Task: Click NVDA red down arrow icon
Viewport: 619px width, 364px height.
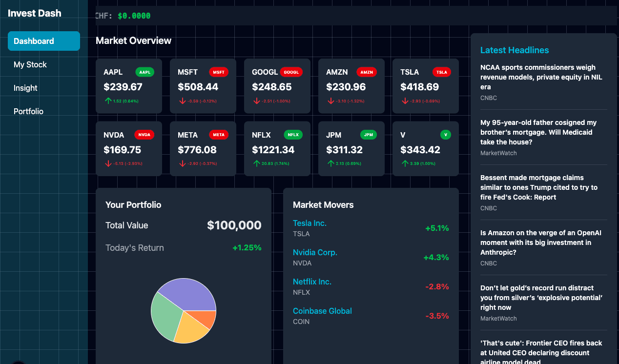Action: pos(108,163)
